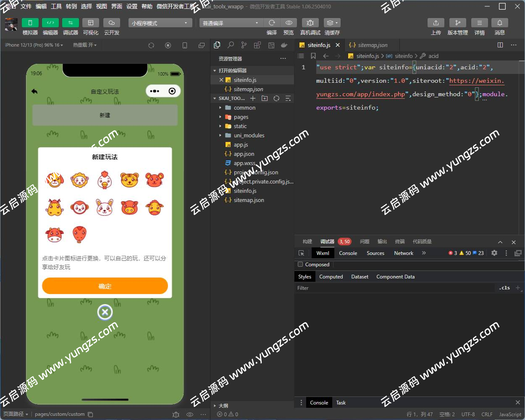Viewport: 525px width, 420px height.
Task: Click the 真机调试 bug icon
Action: pyautogui.click(x=310, y=23)
